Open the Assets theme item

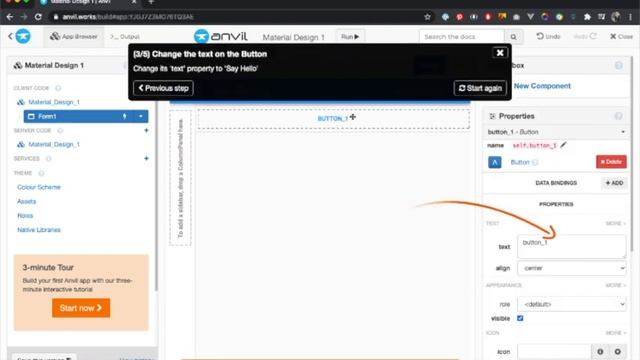click(x=27, y=202)
